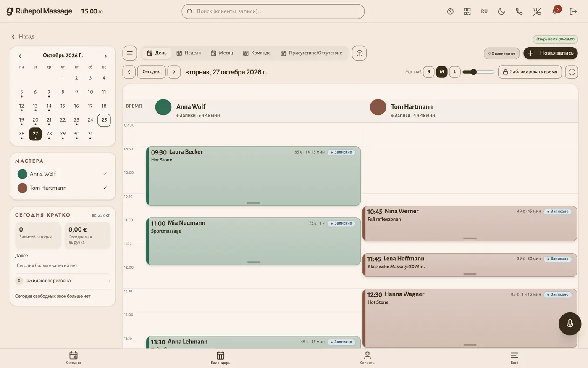Screen dimensions: 588x368
Task: Go to next month in mini calendar
Action: (x=105, y=56)
